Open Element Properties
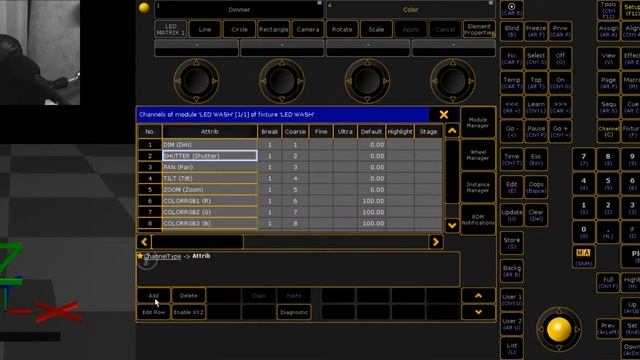This screenshot has height=360, width=640. click(479, 29)
